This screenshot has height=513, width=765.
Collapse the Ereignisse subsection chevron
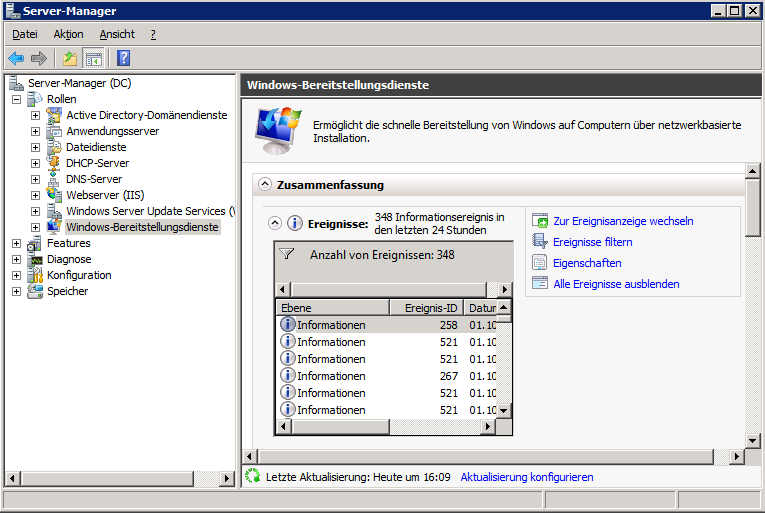(275, 223)
